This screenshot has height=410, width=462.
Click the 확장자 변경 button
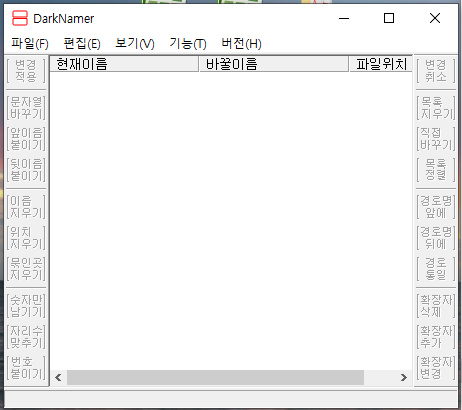[x=436, y=368]
